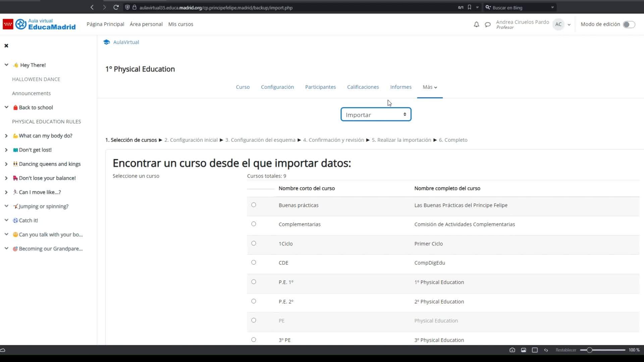Image resolution: width=644 pixels, height=362 pixels.
Task: Open the Importar dropdown selector
Action: pos(376,115)
